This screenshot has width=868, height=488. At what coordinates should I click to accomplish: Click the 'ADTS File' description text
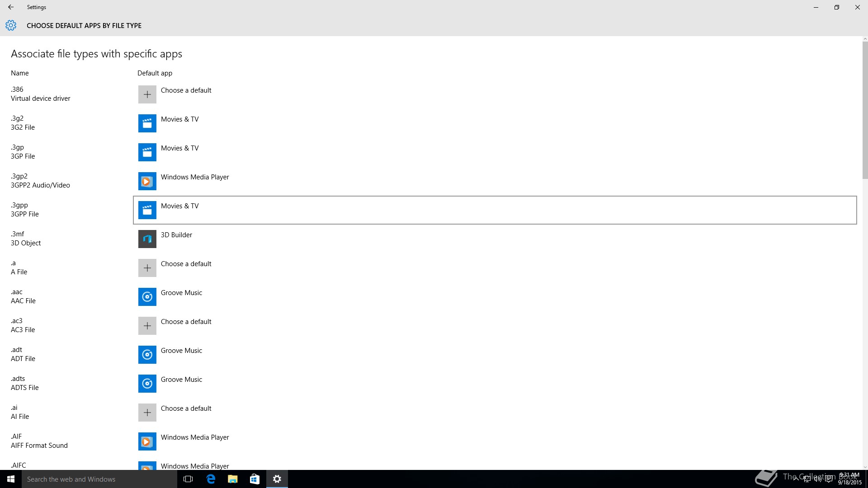pyautogui.click(x=25, y=388)
